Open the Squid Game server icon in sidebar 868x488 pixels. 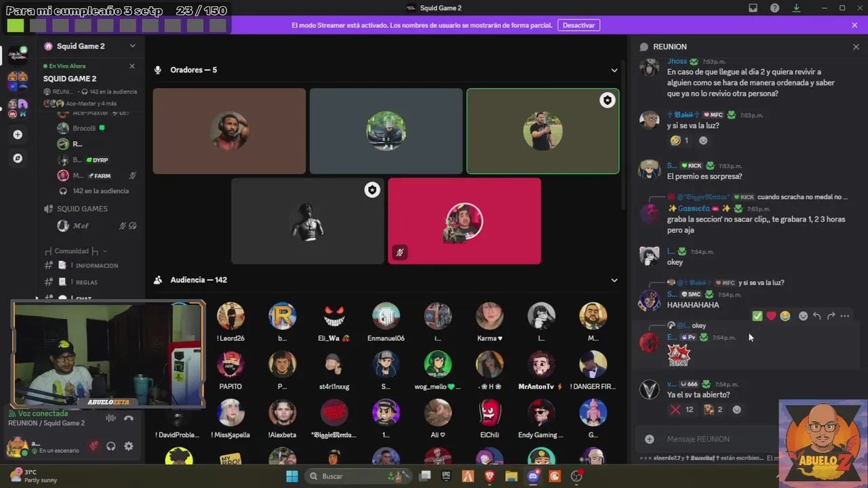pos(18,55)
